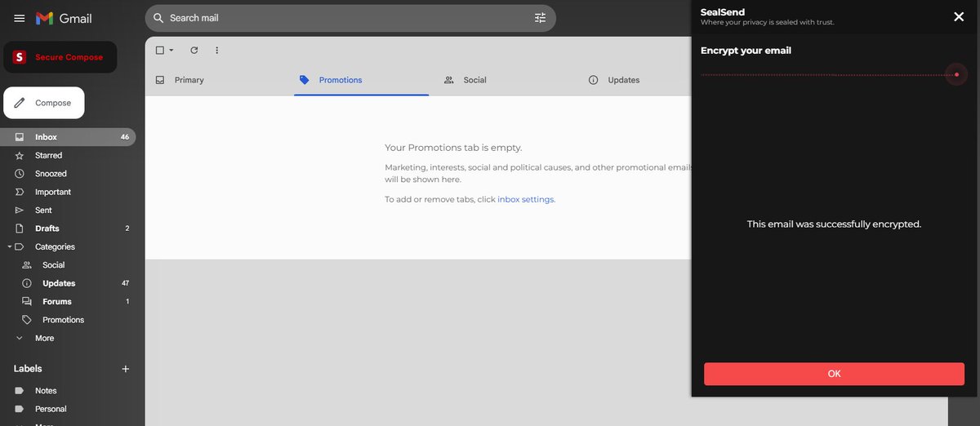
Task: Click the Labels heading
Action: 28,369
